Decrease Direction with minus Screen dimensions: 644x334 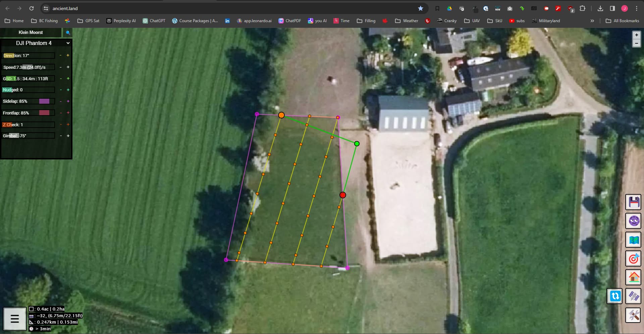tap(60, 55)
